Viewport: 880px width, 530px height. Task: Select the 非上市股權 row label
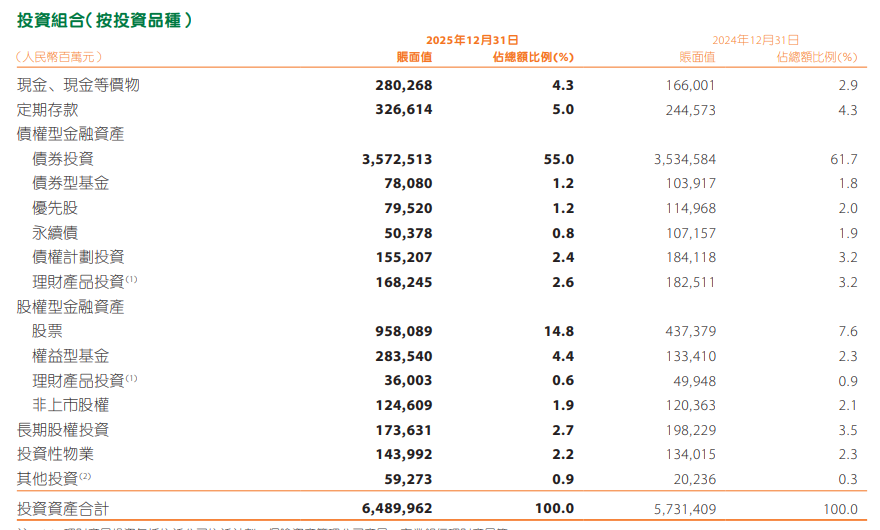click(71, 405)
